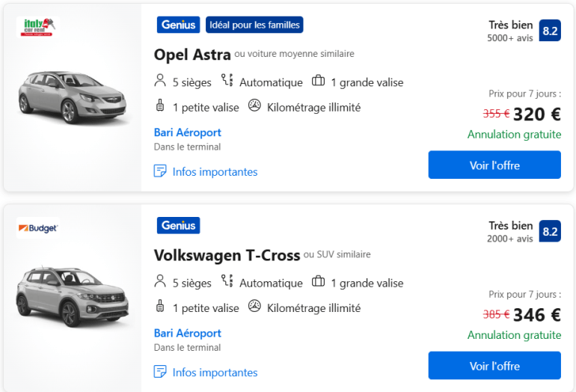Click Voir l'offre for Opel Astra
Screen dimensions: 576x392
pos(494,165)
